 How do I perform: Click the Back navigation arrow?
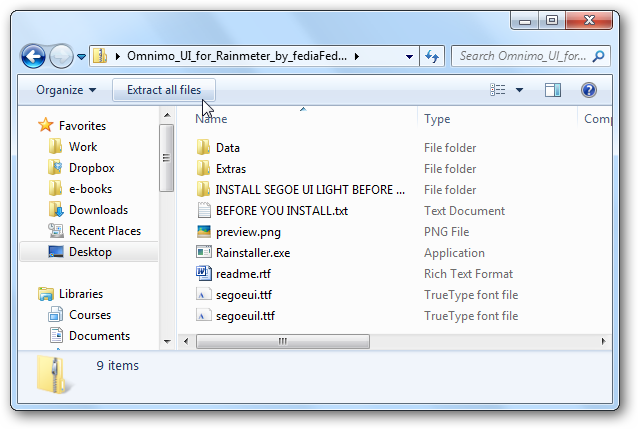[33, 56]
